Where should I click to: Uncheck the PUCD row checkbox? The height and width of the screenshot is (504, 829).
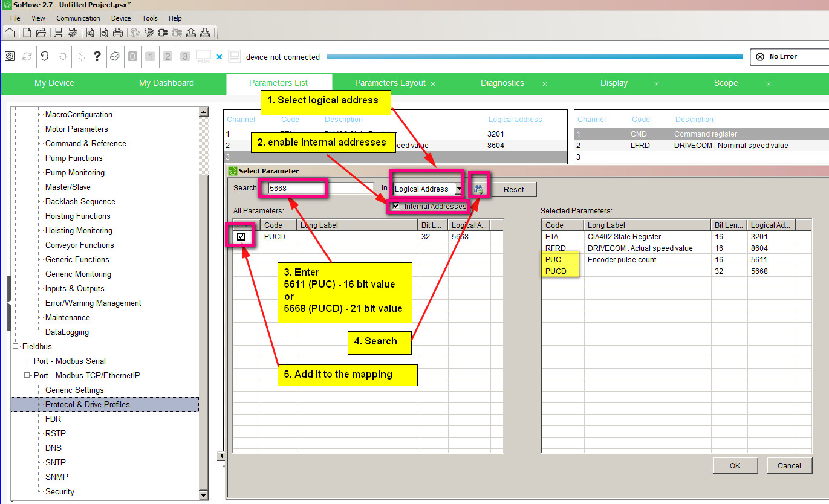pos(241,236)
